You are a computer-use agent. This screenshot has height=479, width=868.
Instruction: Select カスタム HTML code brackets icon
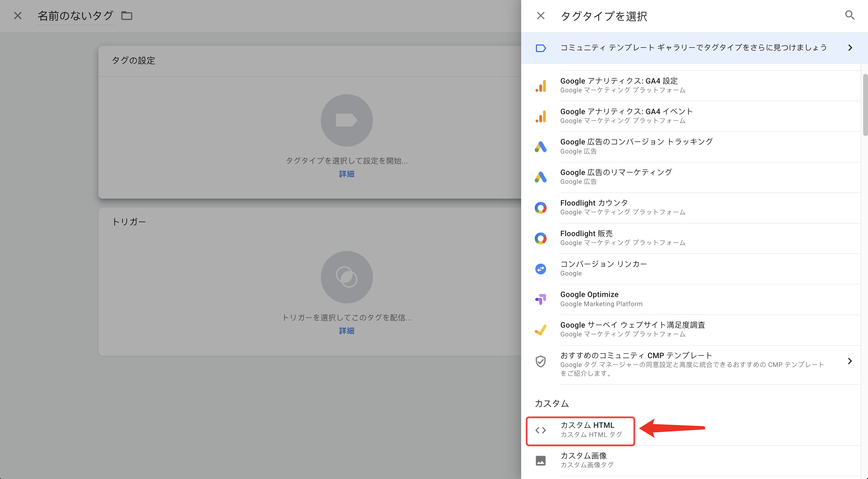(x=541, y=430)
